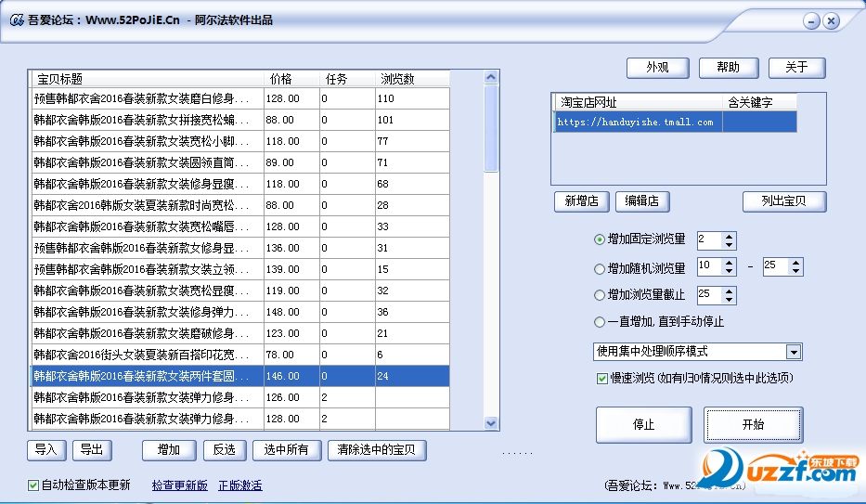This screenshot has width=866, height=504.
Task: Toggle 慢速浏览 checkbox
Action: (x=602, y=379)
